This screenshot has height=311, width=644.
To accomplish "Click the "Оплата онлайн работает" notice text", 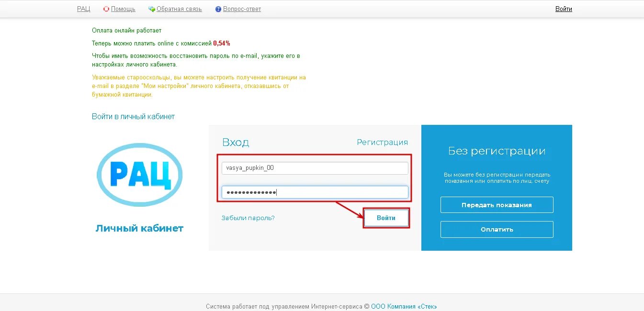I will 126,31.
